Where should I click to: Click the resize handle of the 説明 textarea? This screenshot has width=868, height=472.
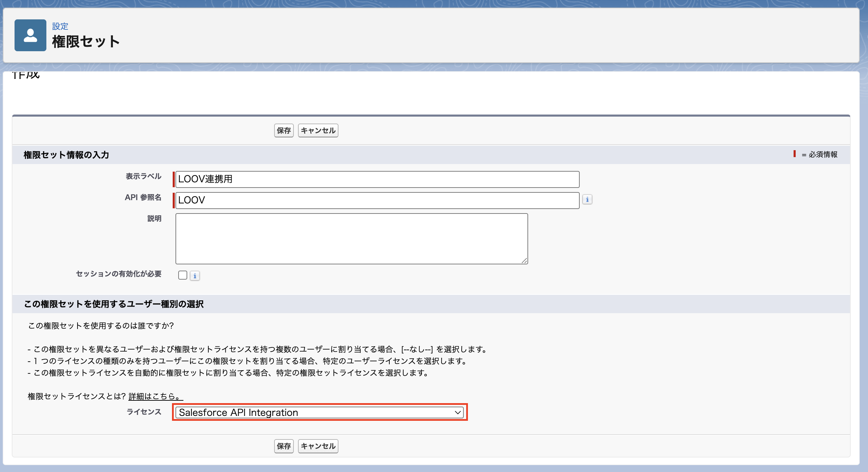(x=524, y=261)
